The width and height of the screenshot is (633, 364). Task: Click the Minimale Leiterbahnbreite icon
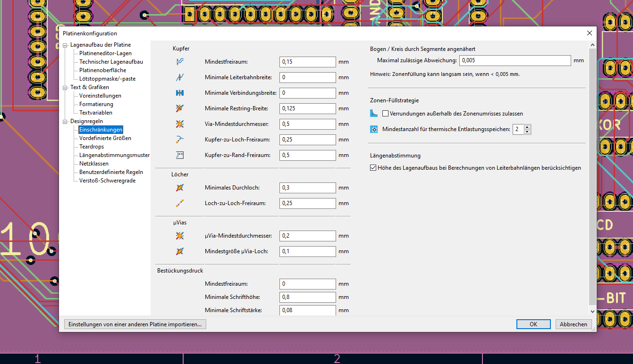pyautogui.click(x=179, y=77)
